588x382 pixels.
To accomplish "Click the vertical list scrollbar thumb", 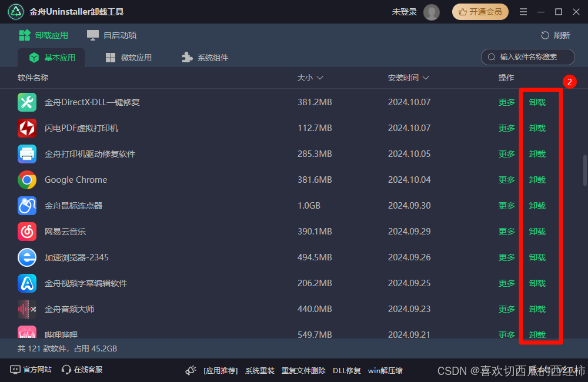I will pos(585,170).
